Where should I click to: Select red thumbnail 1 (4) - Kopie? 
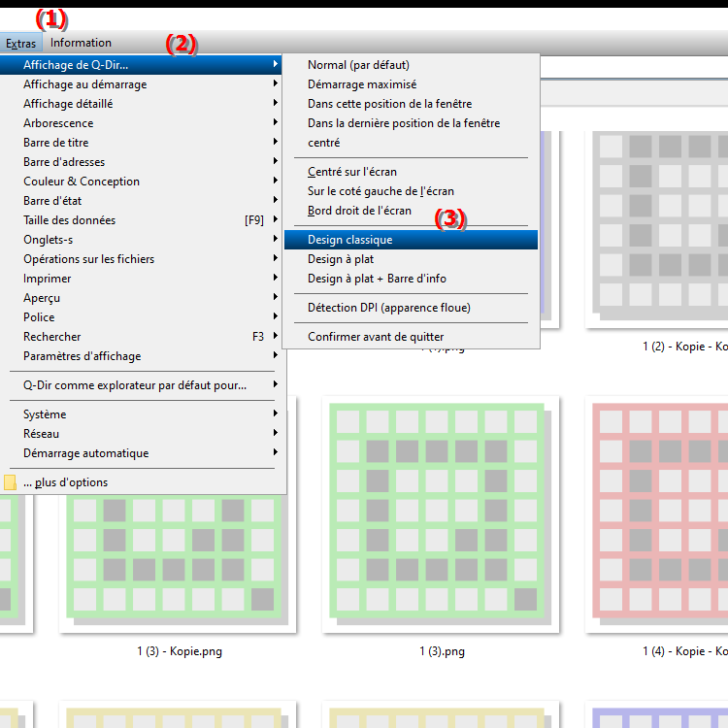(x=656, y=514)
